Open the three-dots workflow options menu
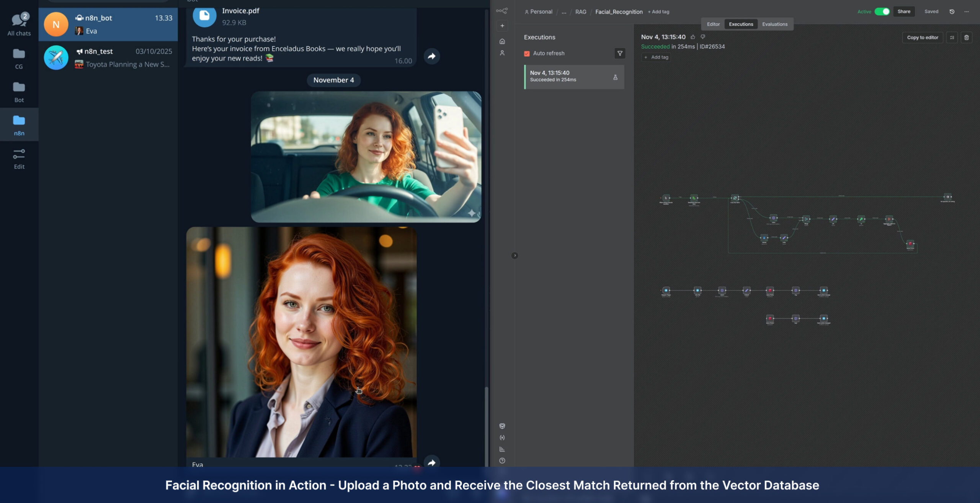This screenshot has width=980, height=503. 967,11
